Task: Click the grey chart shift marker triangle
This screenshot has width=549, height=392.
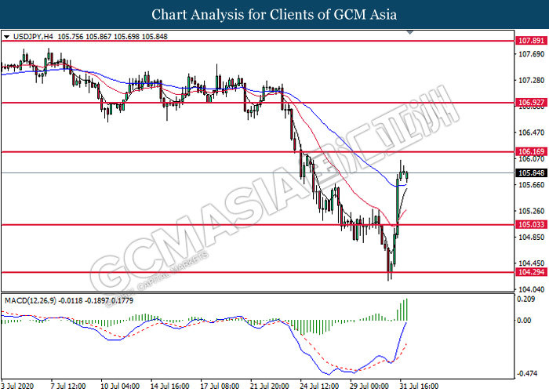Action: coord(408,34)
